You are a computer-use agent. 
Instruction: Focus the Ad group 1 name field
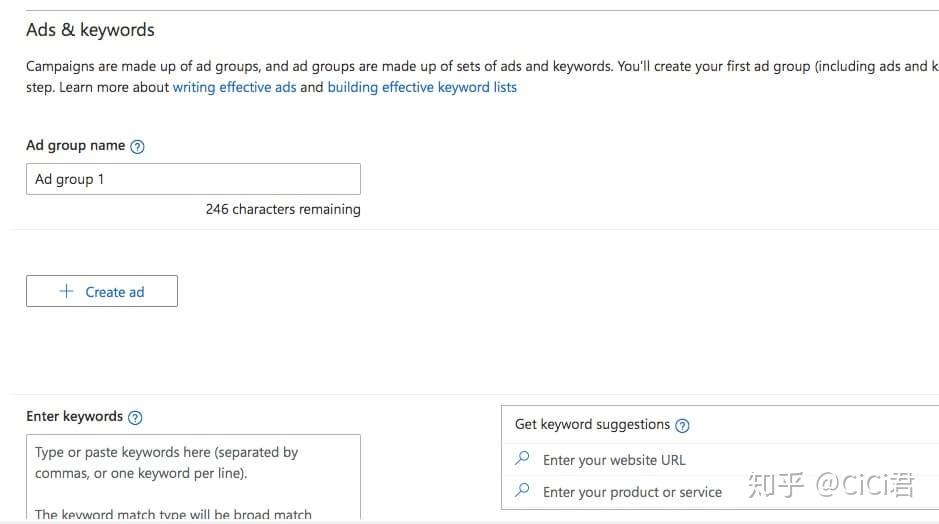193,179
